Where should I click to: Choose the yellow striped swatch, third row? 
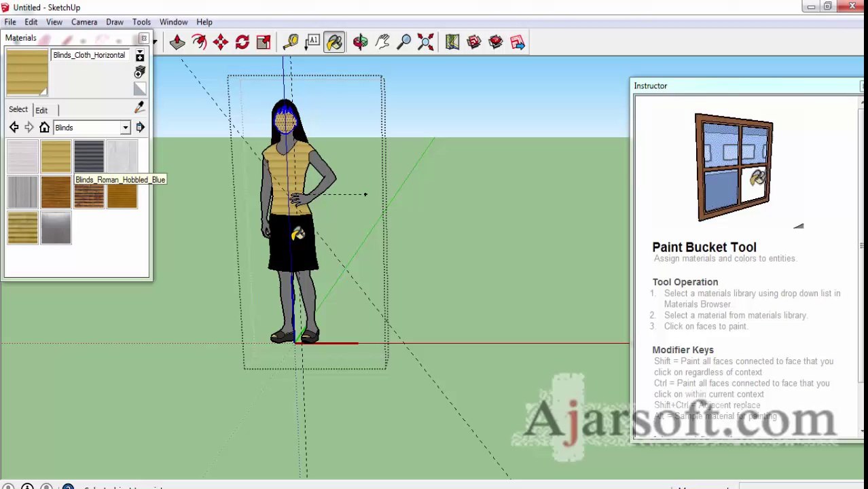[23, 228]
